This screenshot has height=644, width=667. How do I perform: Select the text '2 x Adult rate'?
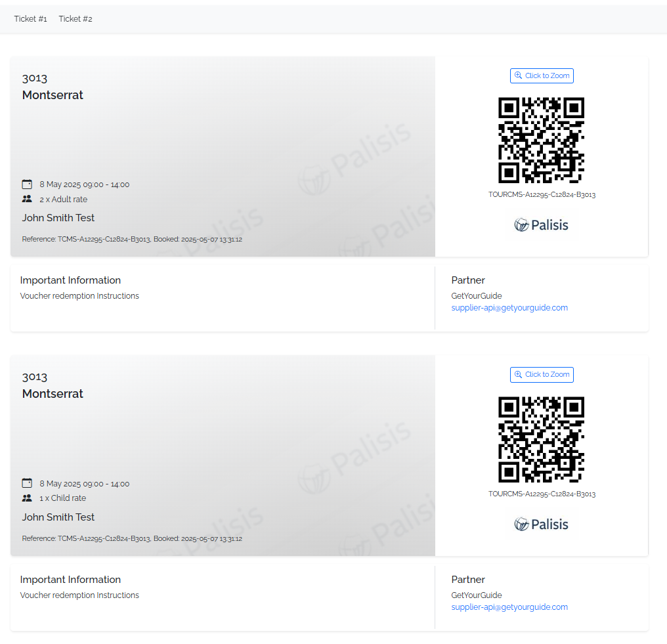[64, 199]
